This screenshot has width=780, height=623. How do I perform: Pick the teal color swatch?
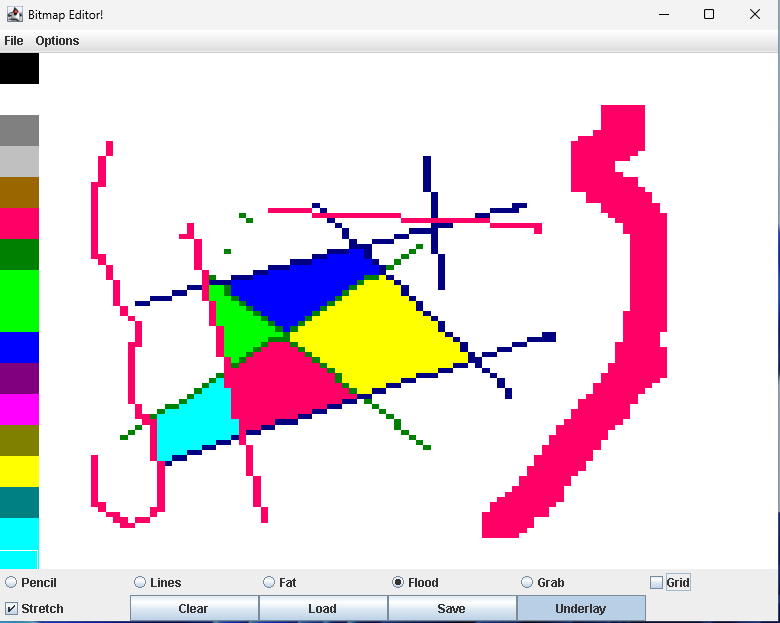[19, 502]
